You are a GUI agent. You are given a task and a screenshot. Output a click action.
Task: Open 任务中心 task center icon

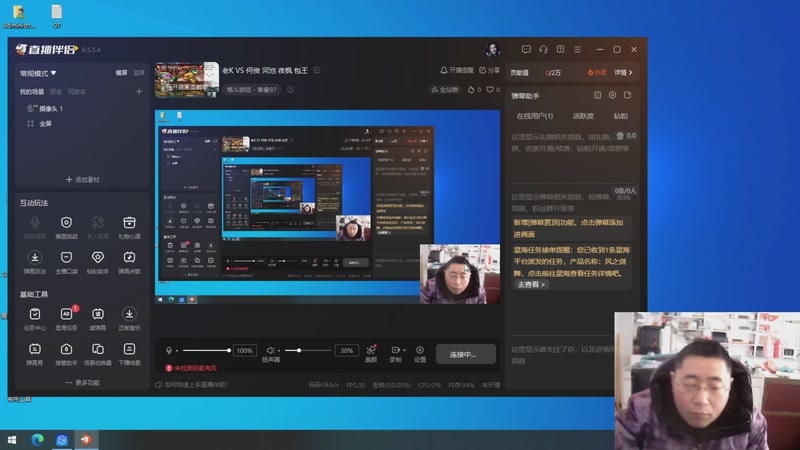click(35, 314)
